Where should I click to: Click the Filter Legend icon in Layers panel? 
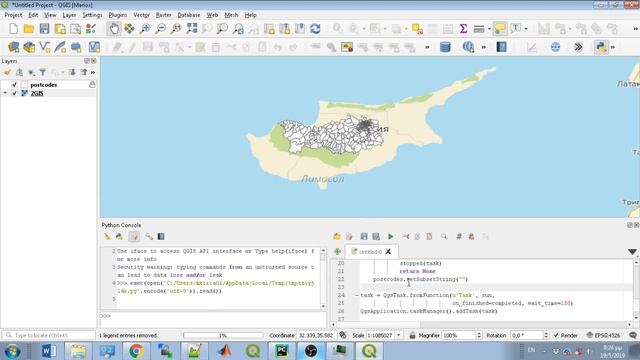[42, 72]
